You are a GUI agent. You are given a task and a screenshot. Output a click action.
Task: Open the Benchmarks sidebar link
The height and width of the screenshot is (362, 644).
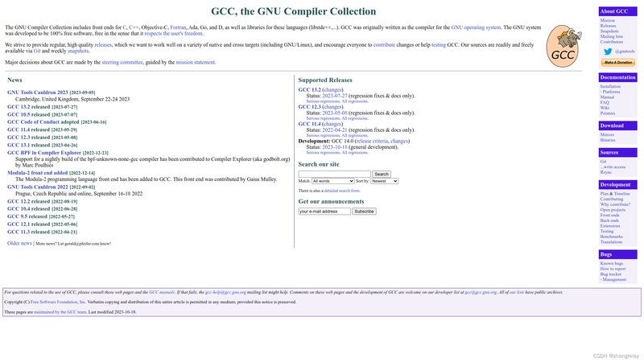point(611,237)
